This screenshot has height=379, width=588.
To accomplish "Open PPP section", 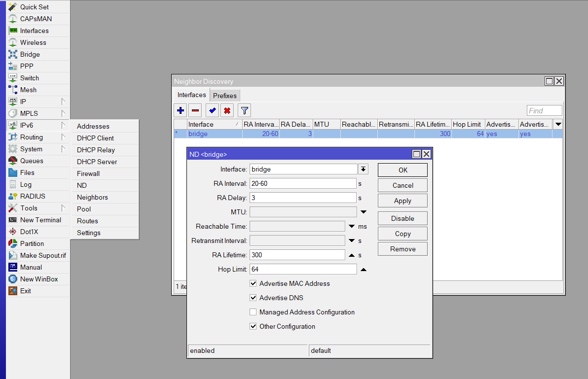I will click(x=38, y=66).
